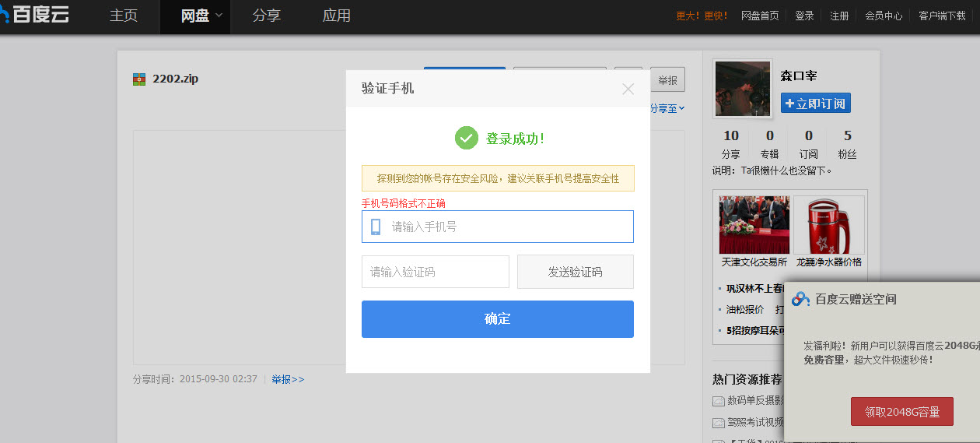Click the 巩汉林不上春 ad link
The width and height of the screenshot is (980, 443).
[754, 288]
